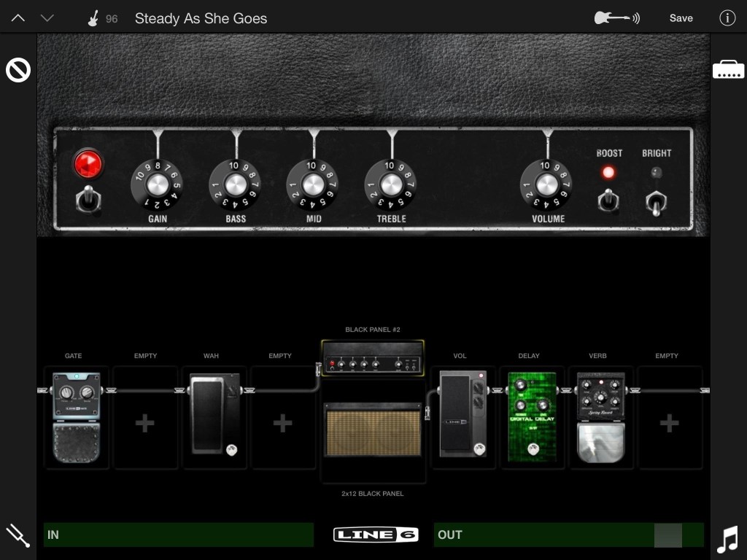Go to previous preset with up chevron
The image size is (747, 560).
pyautogui.click(x=18, y=18)
